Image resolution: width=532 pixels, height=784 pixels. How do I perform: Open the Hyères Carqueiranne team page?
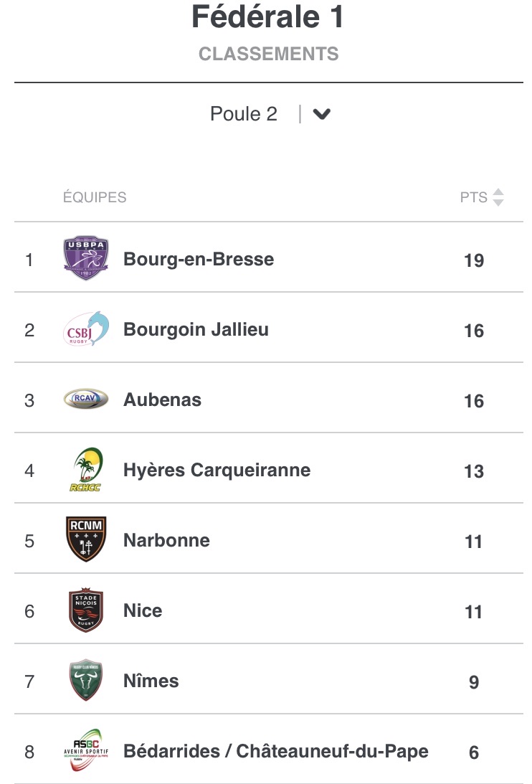point(217,470)
